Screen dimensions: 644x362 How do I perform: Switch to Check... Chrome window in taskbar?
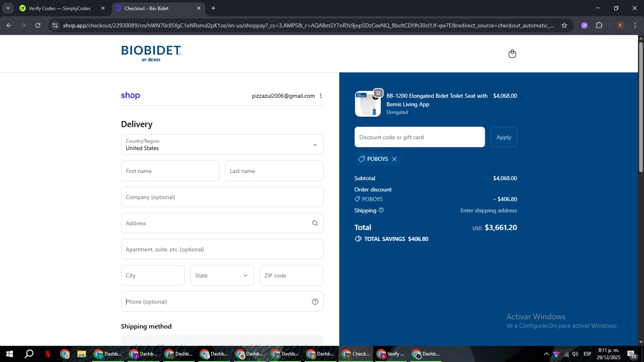[355, 354]
